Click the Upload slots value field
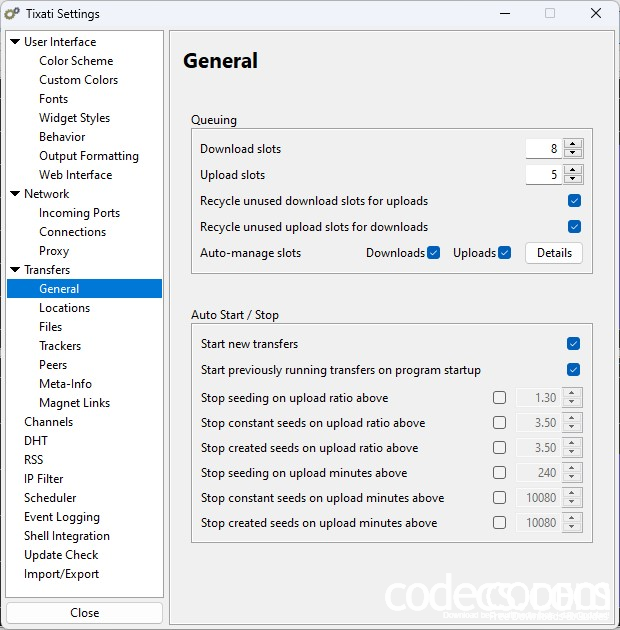Viewport: 620px width, 630px height. click(x=544, y=174)
